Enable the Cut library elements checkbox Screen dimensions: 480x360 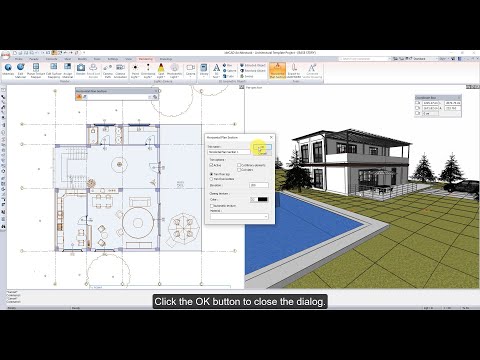[x=239, y=165]
